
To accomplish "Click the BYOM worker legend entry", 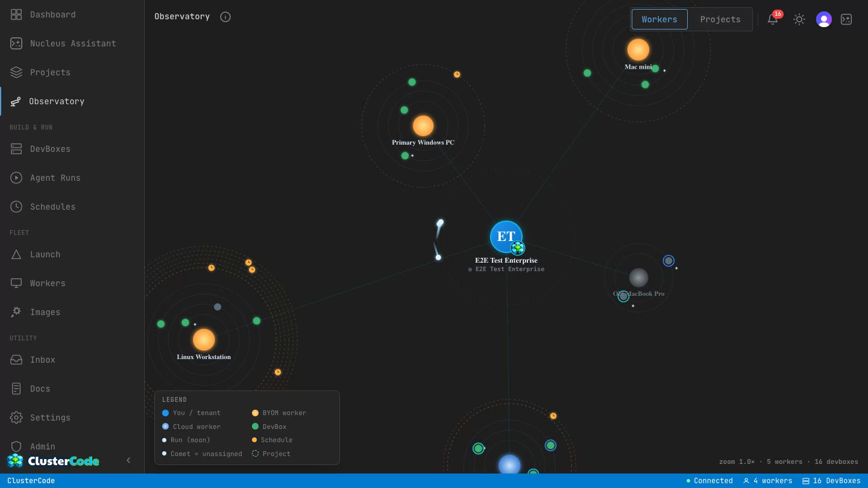I will click(x=279, y=413).
